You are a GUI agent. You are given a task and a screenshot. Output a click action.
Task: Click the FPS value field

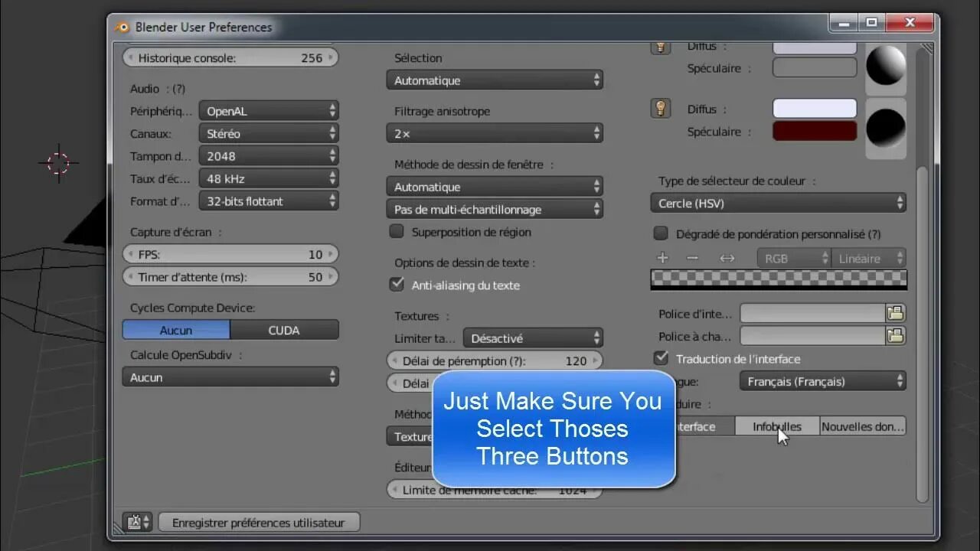(x=230, y=254)
